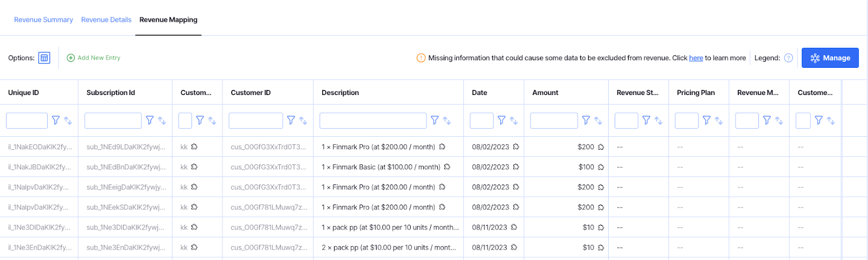Click the orange missing information warning icon
This screenshot has height=260, width=868.
(x=421, y=58)
